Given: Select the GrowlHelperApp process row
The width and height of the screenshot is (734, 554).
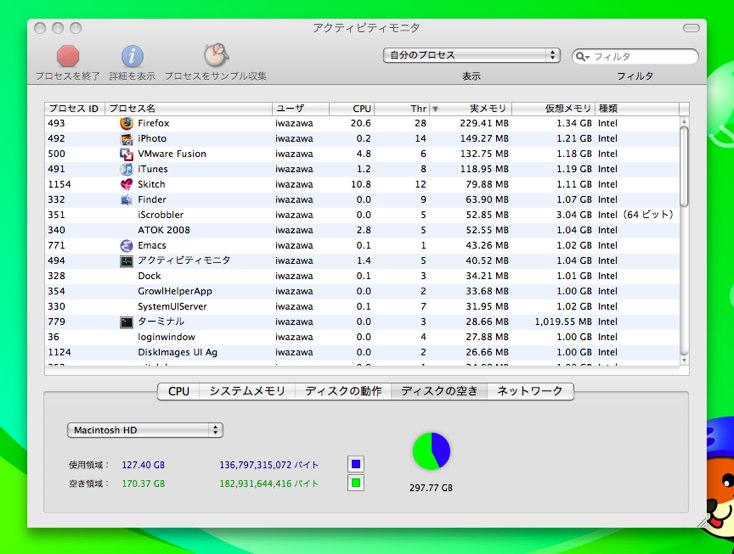Looking at the screenshot, I should tap(362, 291).
